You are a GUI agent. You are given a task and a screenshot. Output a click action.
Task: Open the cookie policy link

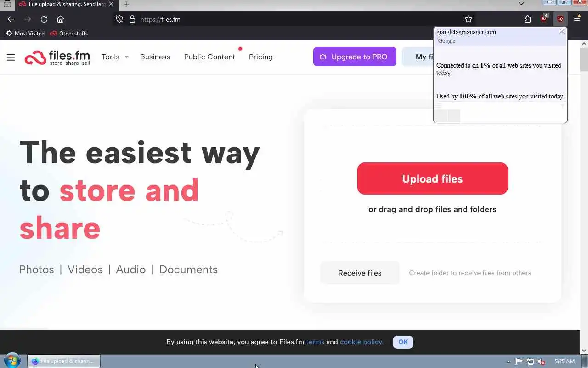pyautogui.click(x=362, y=342)
